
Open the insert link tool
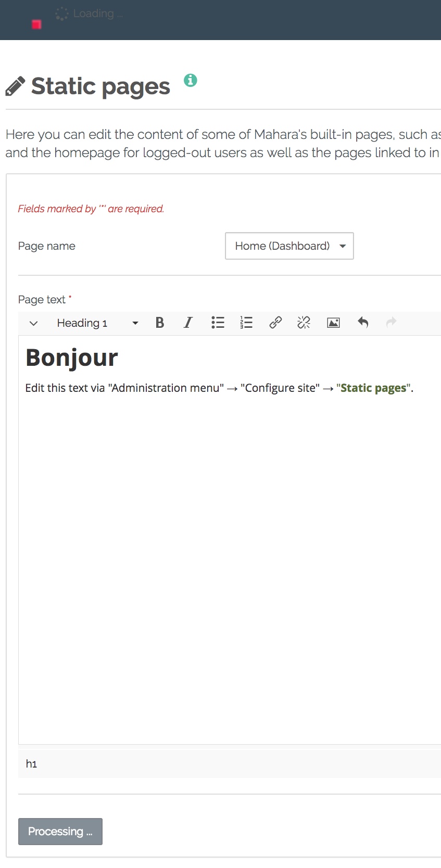click(275, 323)
